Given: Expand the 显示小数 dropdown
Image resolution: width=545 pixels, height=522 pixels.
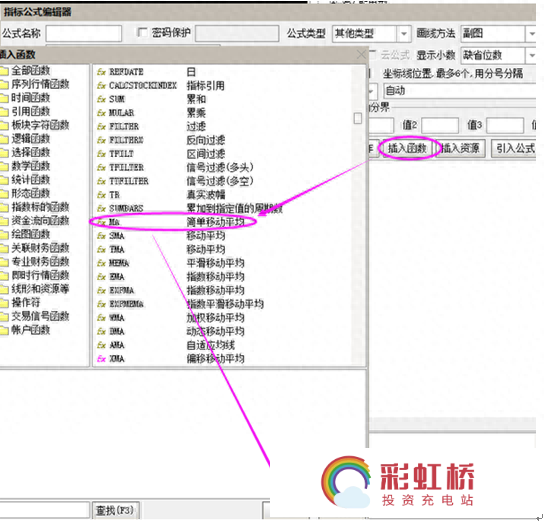Looking at the screenshot, I should pos(531,55).
